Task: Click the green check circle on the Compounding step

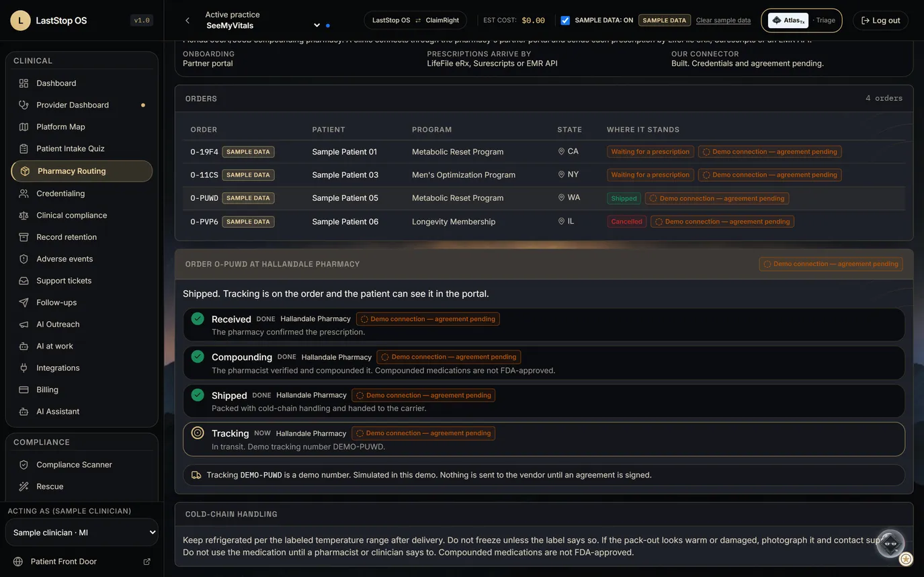Action: (x=198, y=357)
